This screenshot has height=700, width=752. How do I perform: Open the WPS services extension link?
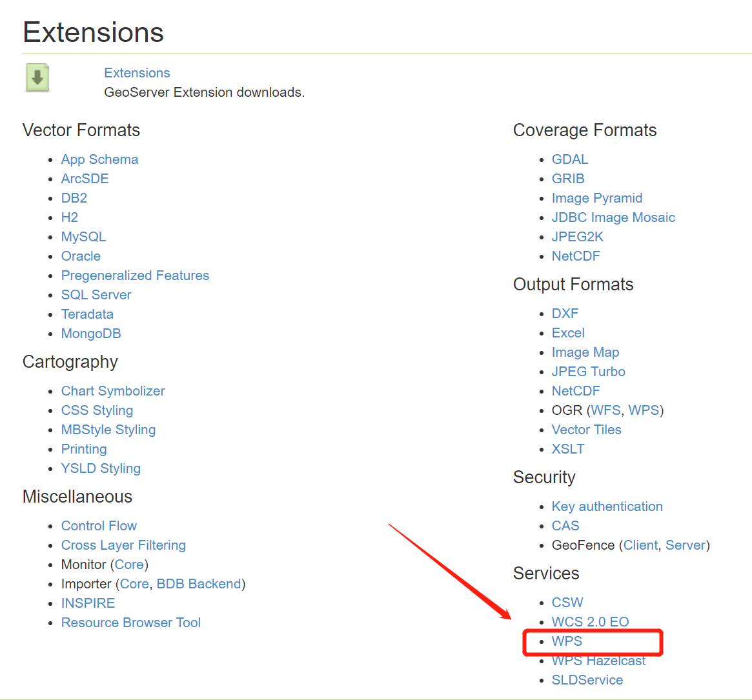pos(567,641)
